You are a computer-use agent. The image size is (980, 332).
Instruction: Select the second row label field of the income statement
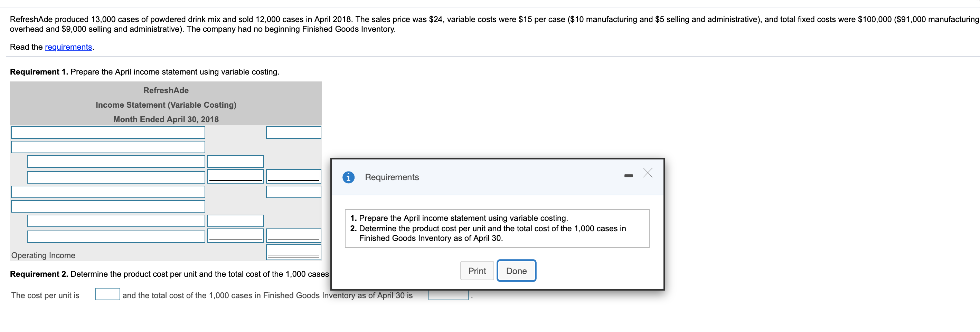coord(108,147)
